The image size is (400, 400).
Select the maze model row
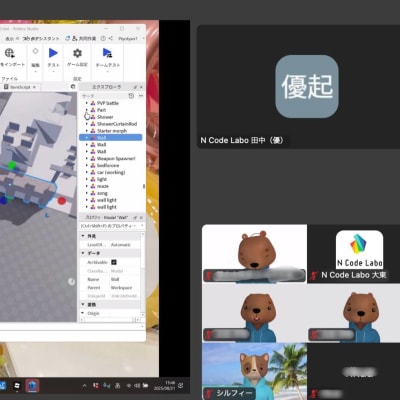point(111,186)
